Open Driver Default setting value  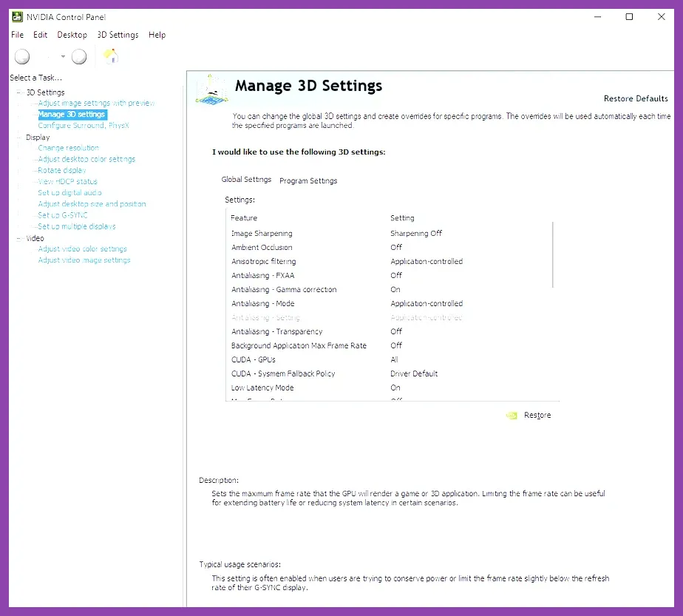point(414,373)
